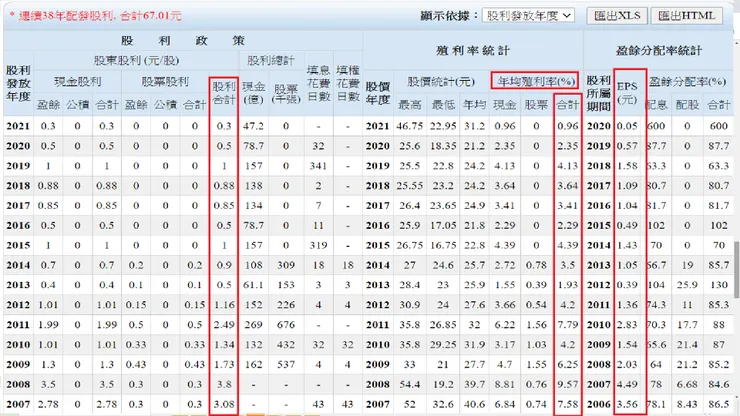Click the 7.79 total yield cell
The image size is (740, 416).
pyautogui.click(x=567, y=324)
